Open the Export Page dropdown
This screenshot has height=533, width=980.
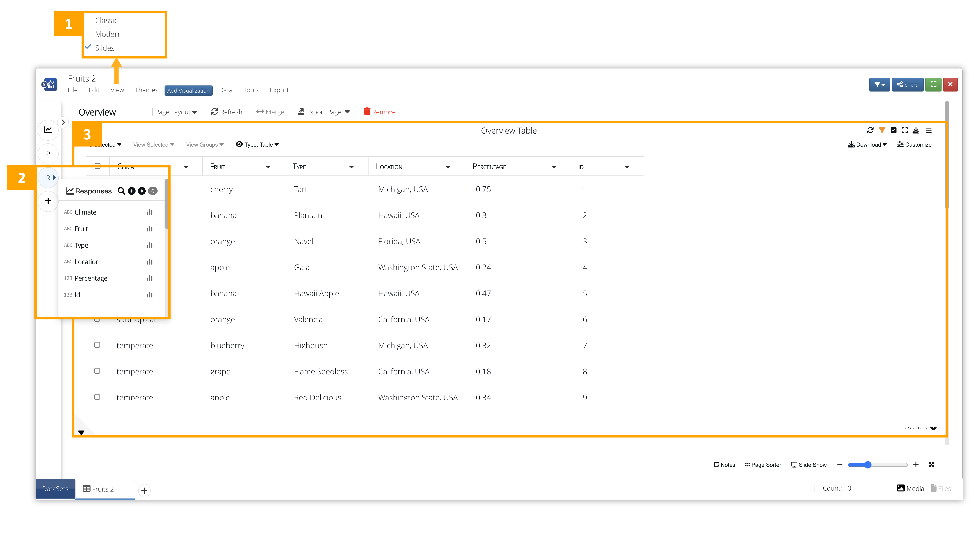(x=324, y=112)
